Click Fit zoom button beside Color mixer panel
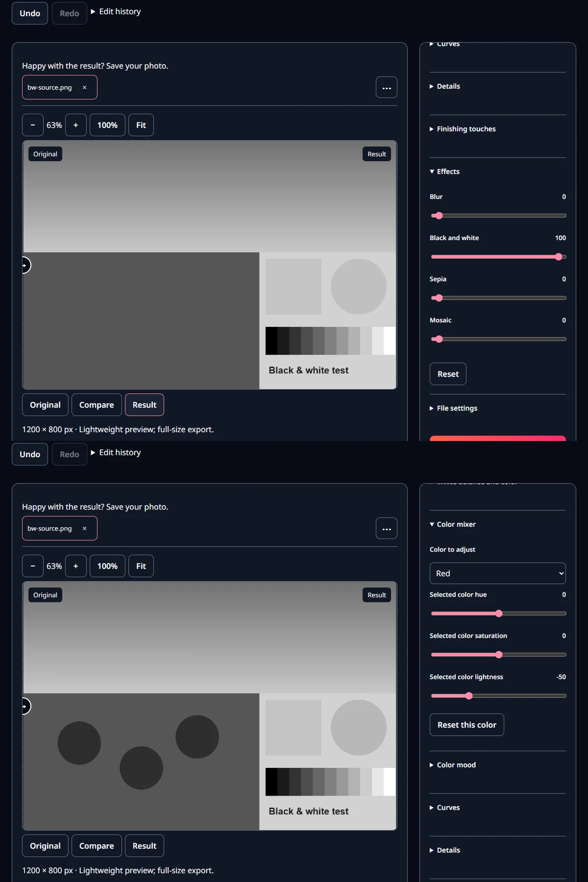The image size is (588, 882). [x=141, y=566]
